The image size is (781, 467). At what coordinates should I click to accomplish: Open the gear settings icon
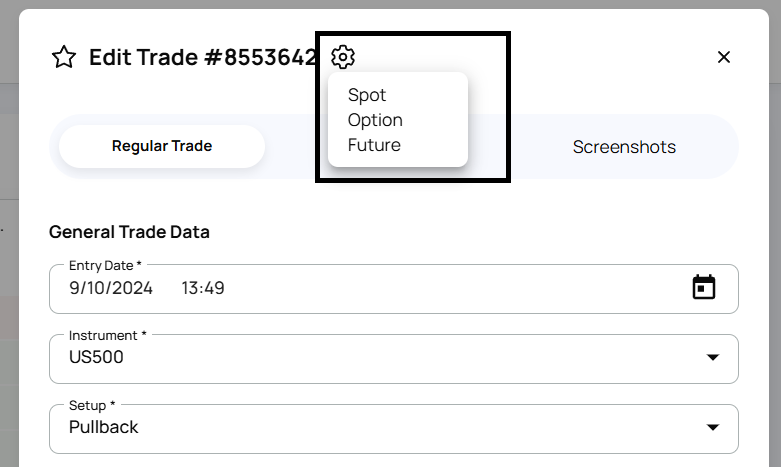343,57
